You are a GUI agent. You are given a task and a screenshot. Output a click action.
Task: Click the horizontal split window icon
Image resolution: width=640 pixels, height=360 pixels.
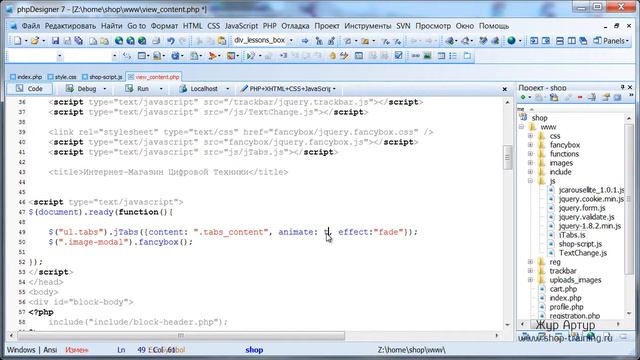560,41
